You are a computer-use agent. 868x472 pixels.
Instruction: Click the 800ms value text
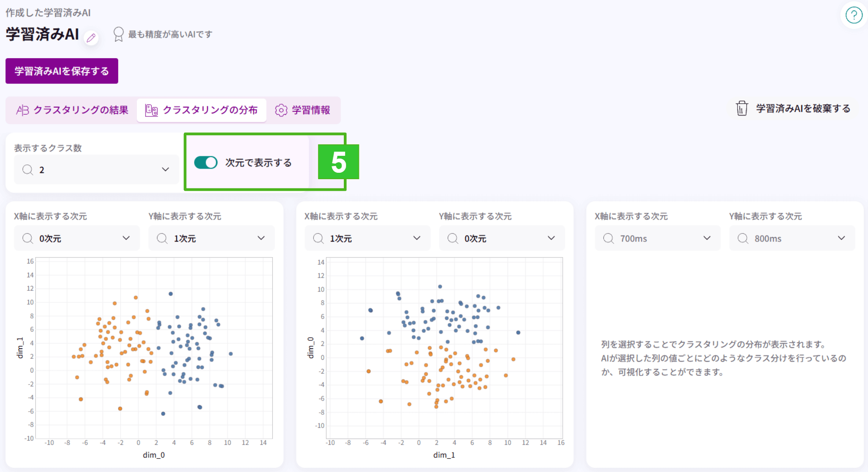point(768,239)
